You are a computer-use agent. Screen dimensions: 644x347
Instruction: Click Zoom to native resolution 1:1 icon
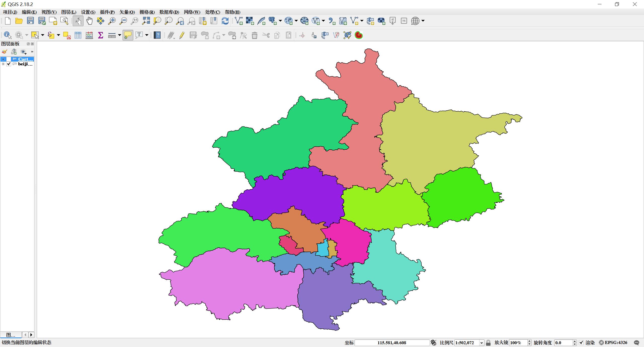click(x=134, y=21)
